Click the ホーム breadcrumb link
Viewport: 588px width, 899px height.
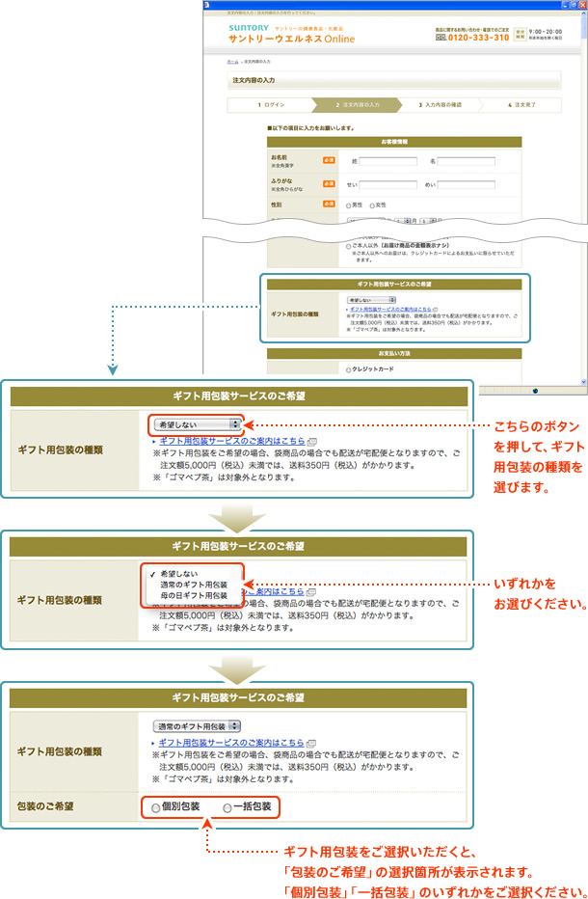(232, 62)
